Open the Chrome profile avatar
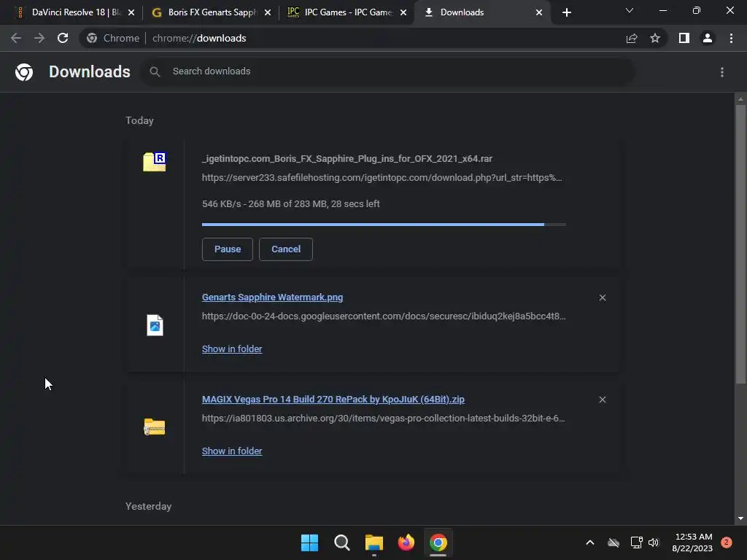 tap(708, 38)
